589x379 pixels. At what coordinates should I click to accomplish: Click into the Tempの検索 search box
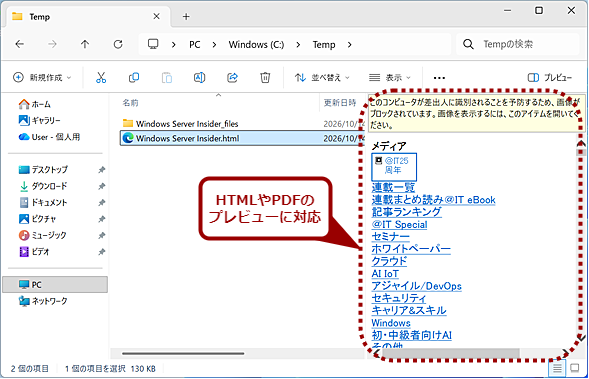pos(518,44)
